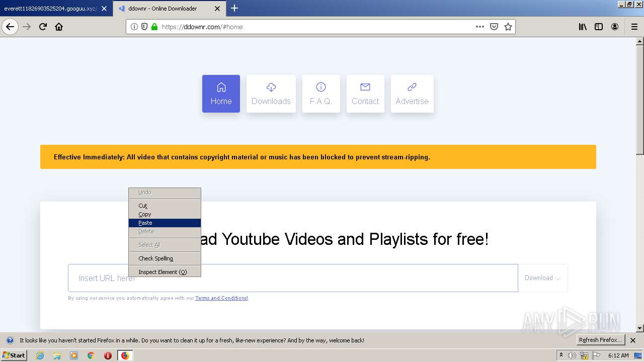Open the Firefox home page icon
644x362 pixels.
[59, 27]
